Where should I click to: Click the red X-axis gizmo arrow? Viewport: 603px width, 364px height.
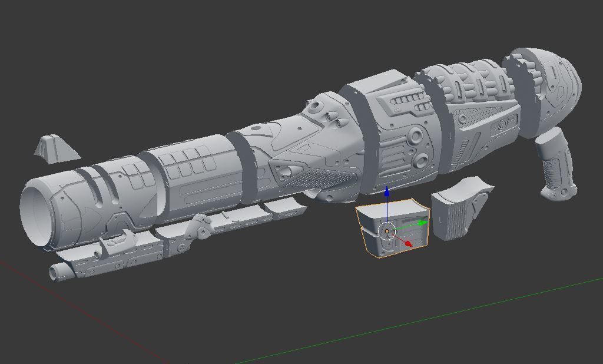point(407,243)
